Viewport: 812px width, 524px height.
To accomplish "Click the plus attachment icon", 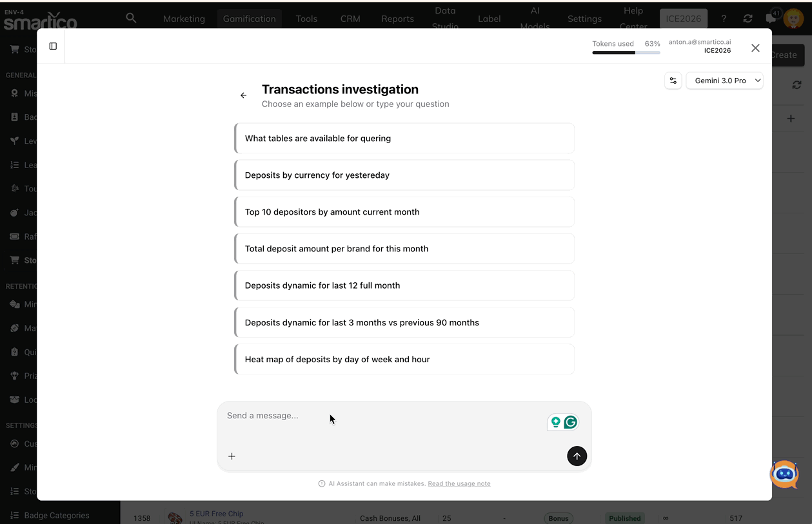I will (232, 456).
